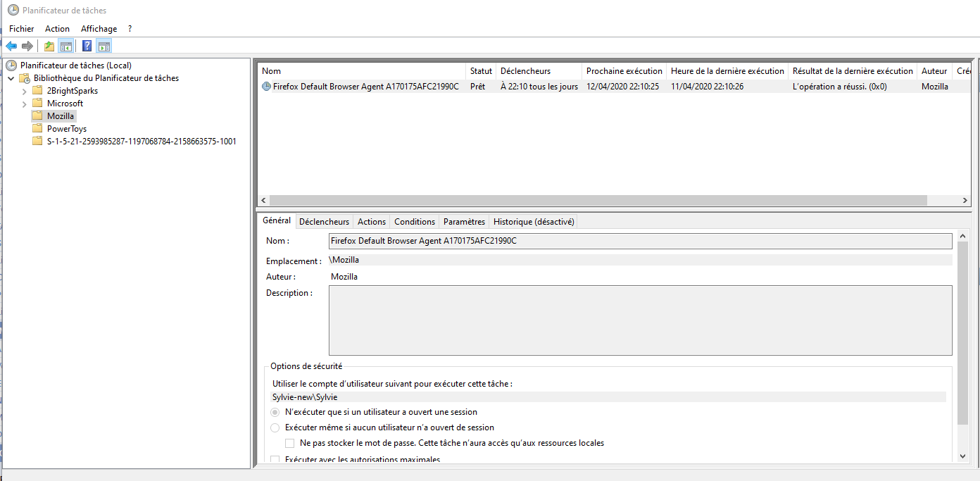Viewport: 980px width, 481px height.
Task: Click the up one level folder icon
Action: (49, 46)
